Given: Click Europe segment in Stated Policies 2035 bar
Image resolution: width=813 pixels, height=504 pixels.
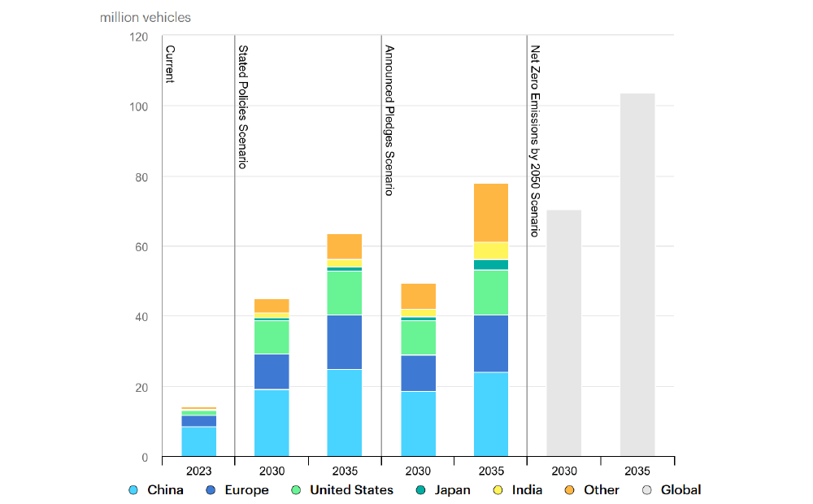Looking at the screenshot, I should pyautogui.click(x=345, y=342).
